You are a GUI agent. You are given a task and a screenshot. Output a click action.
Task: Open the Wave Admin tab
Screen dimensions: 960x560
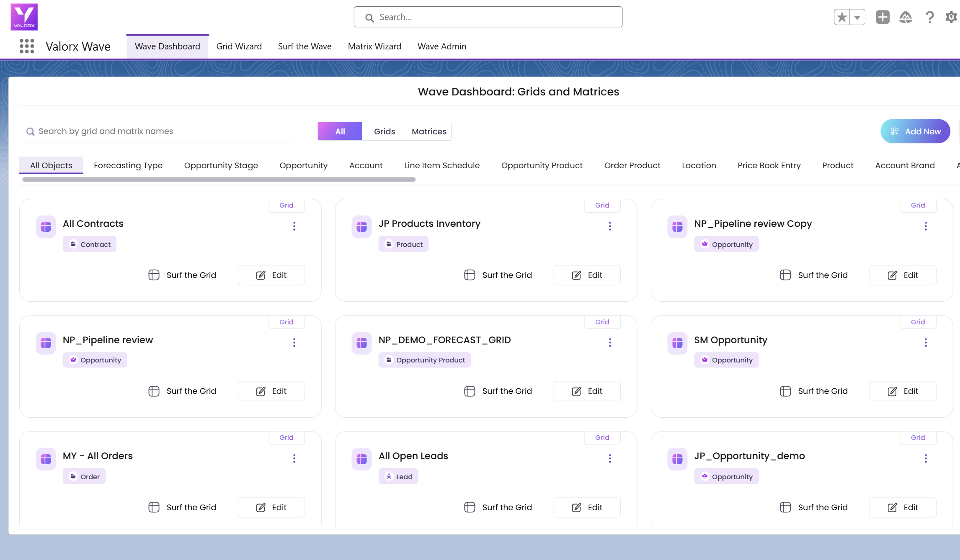coord(442,46)
